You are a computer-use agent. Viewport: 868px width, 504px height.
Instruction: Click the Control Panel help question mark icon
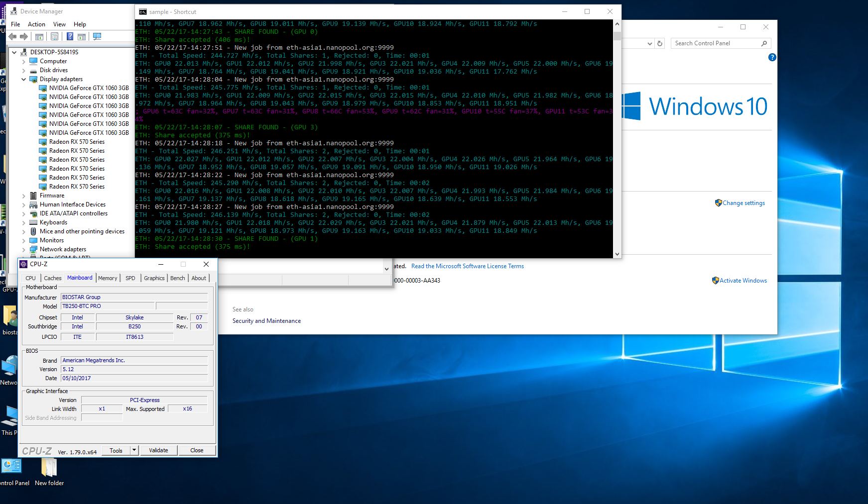772,57
